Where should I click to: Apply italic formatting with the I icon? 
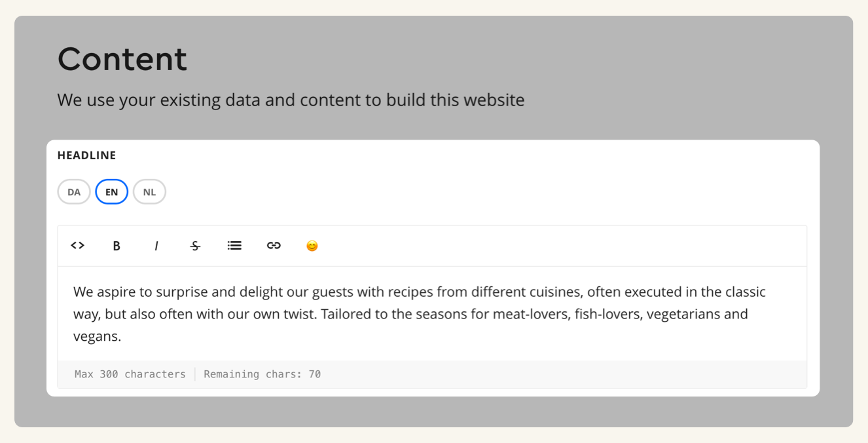coord(156,246)
